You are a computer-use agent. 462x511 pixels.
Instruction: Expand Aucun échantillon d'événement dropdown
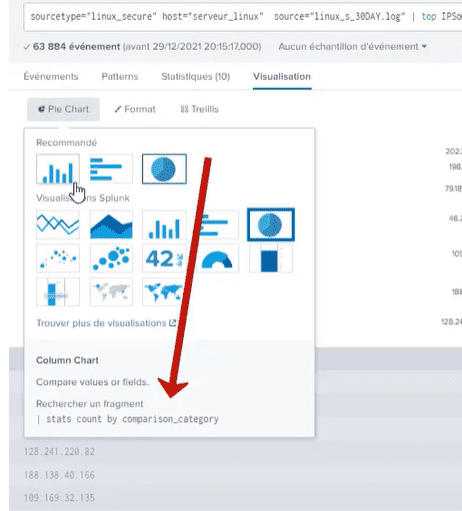coord(353,47)
